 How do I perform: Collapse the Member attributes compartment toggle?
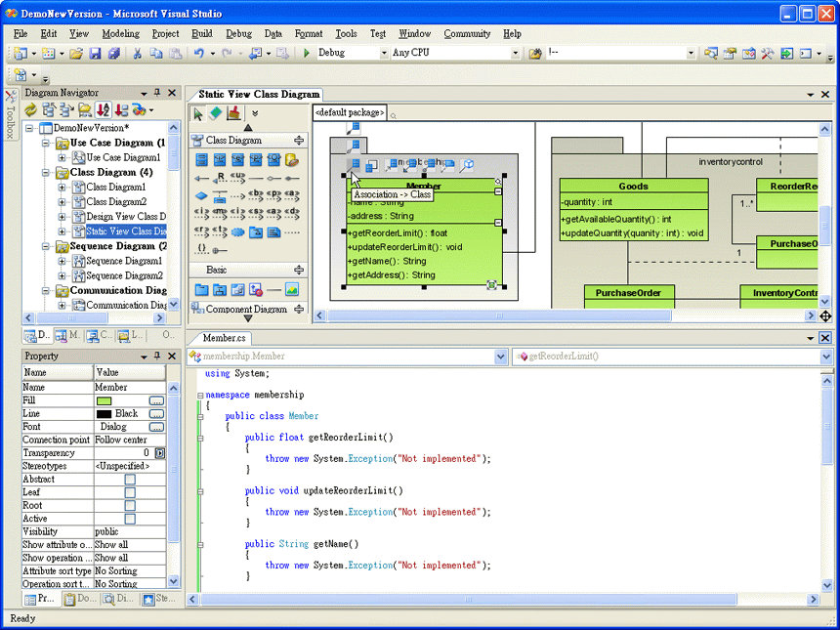(498, 191)
